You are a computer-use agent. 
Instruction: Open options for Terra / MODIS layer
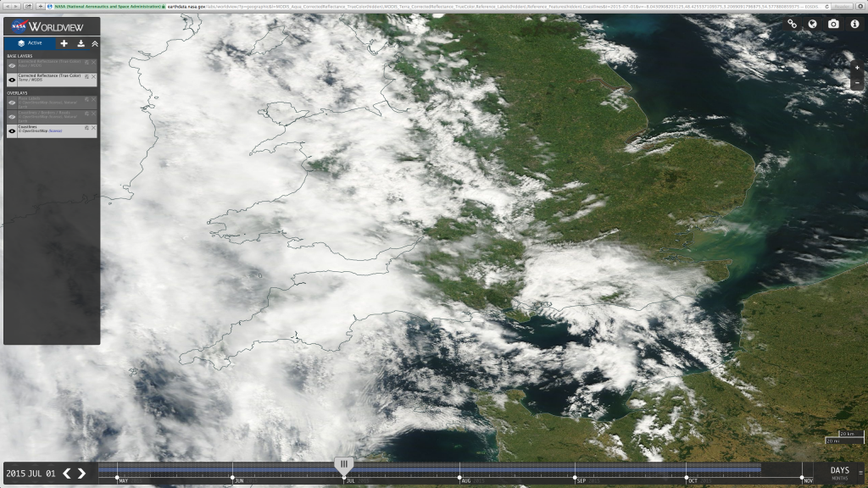coord(87,77)
